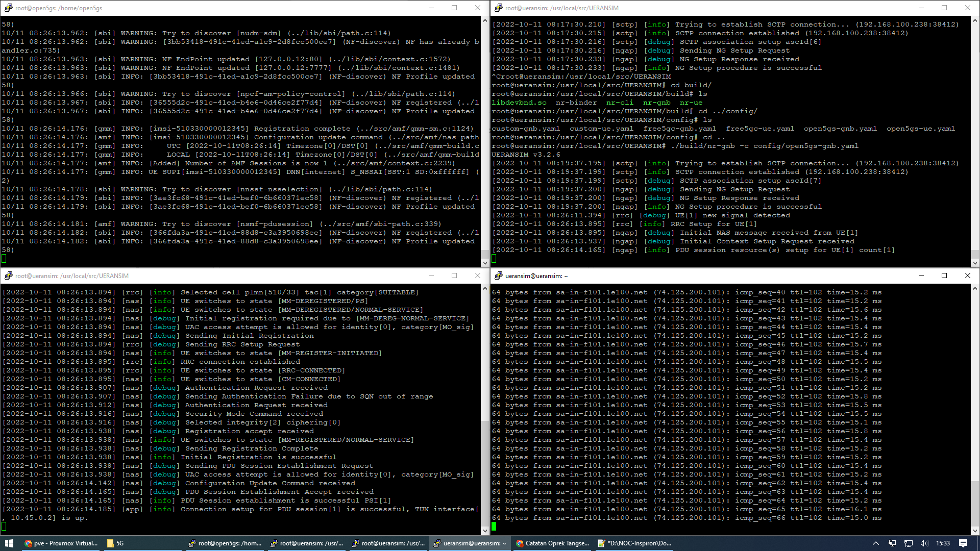The height and width of the screenshot is (551, 980).
Task: Click the PuTTY icon of the ueransim@ueransim window
Action: (x=498, y=275)
